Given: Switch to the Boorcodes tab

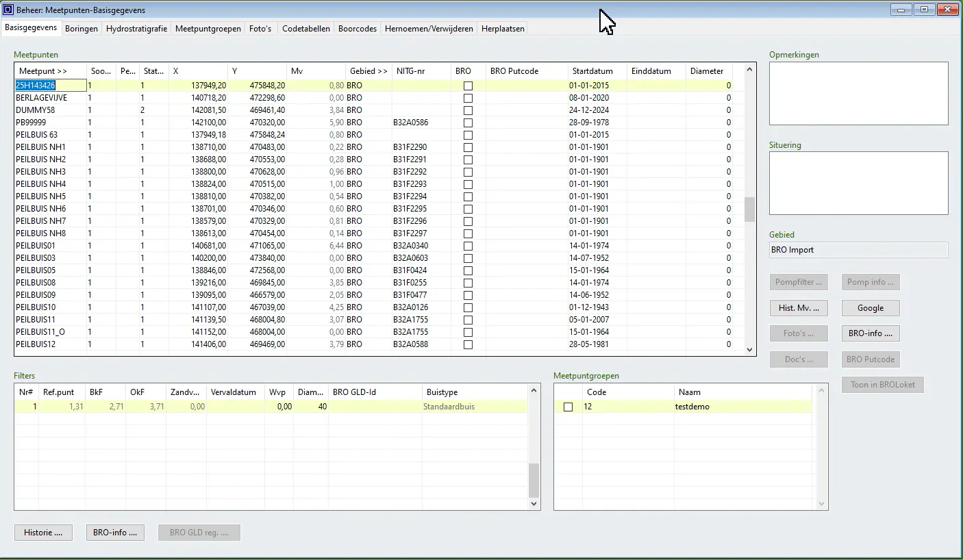Looking at the screenshot, I should [x=358, y=29].
